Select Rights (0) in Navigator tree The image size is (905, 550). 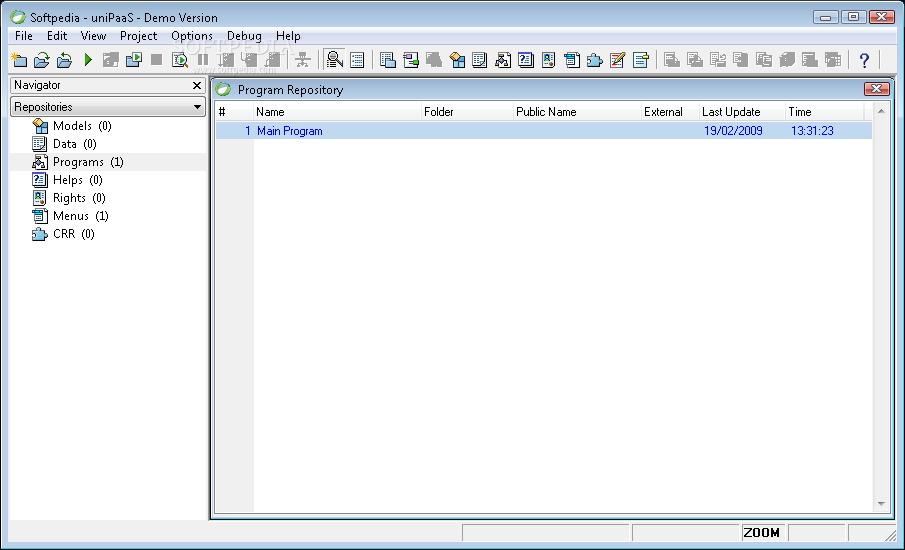[79, 197]
